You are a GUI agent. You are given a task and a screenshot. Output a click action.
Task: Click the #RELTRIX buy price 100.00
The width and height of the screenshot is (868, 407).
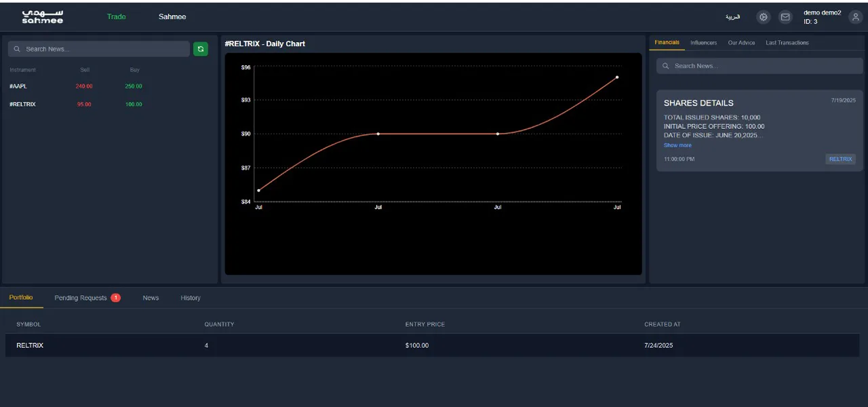134,104
